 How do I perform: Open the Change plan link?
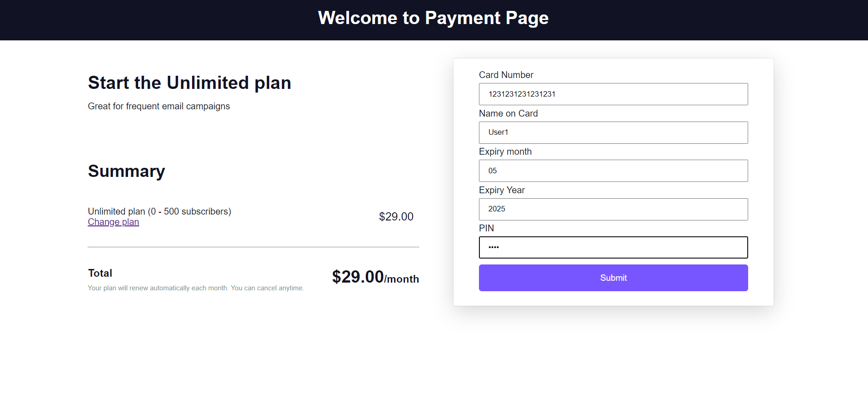click(113, 222)
